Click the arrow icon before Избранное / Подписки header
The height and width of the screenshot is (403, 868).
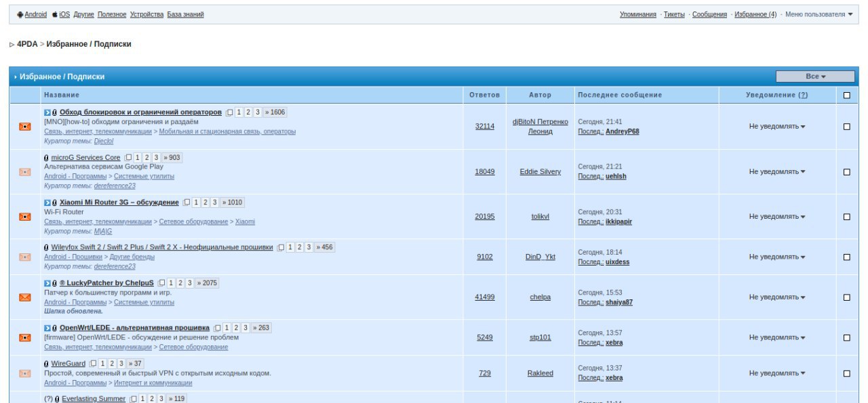tap(16, 77)
